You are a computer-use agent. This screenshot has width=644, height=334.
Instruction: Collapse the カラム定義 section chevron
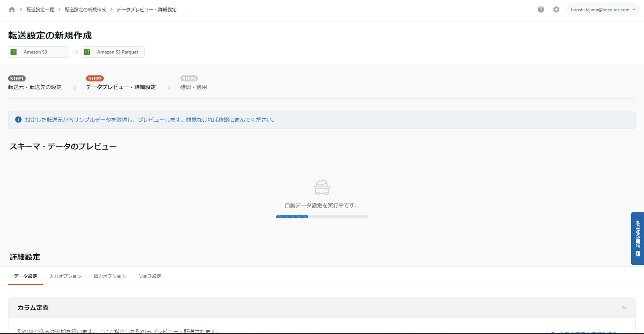point(624,308)
